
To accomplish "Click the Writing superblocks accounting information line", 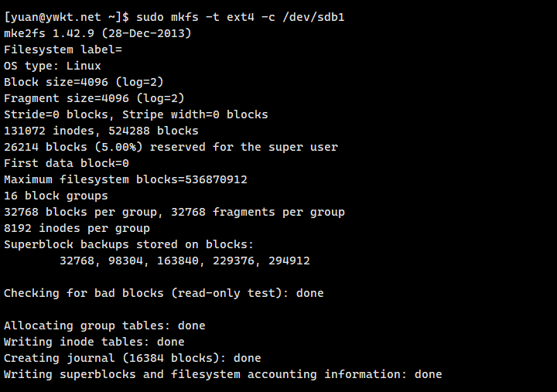I will pos(223,374).
